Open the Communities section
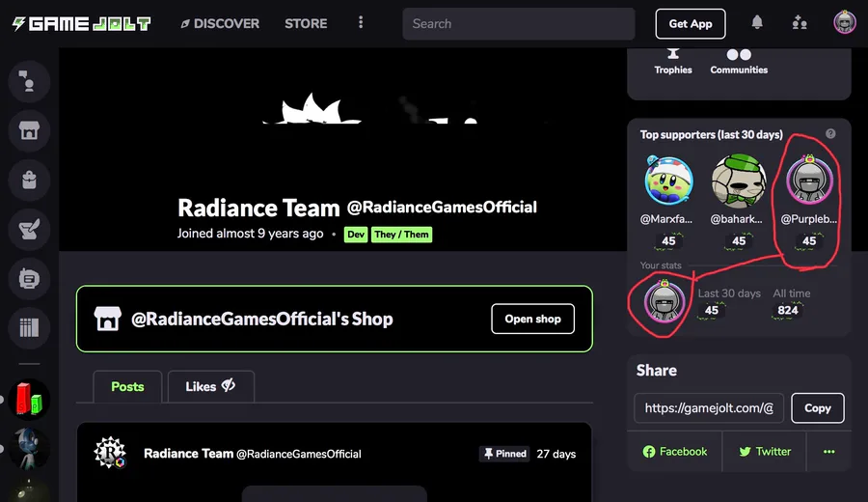 pyautogui.click(x=739, y=62)
